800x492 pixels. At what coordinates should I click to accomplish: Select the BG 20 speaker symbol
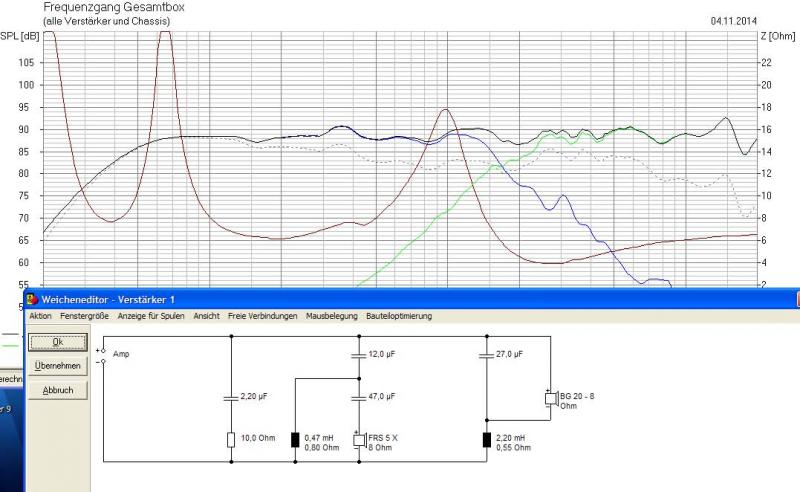pos(551,398)
